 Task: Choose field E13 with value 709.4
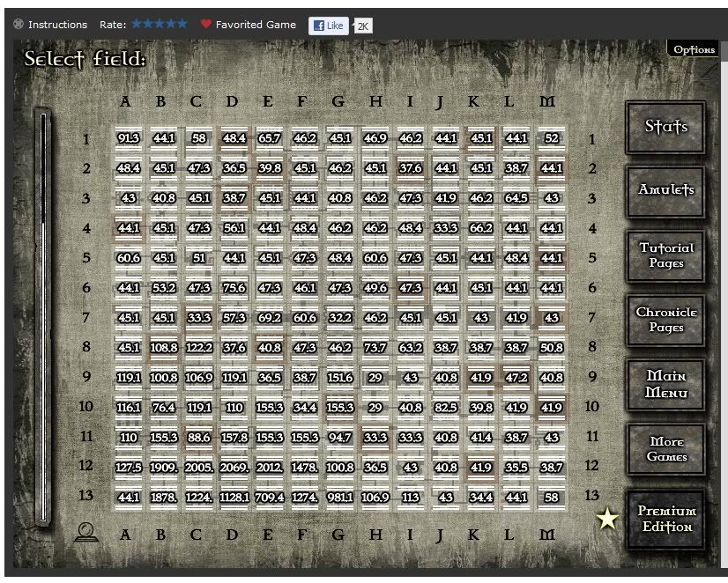pyautogui.click(x=270, y=498)
